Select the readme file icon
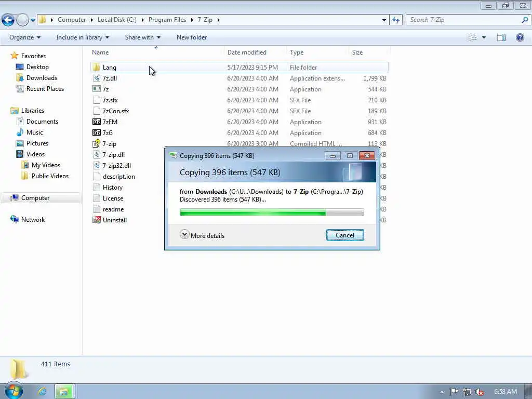The image size is (532, 399). tap(96, 209)
